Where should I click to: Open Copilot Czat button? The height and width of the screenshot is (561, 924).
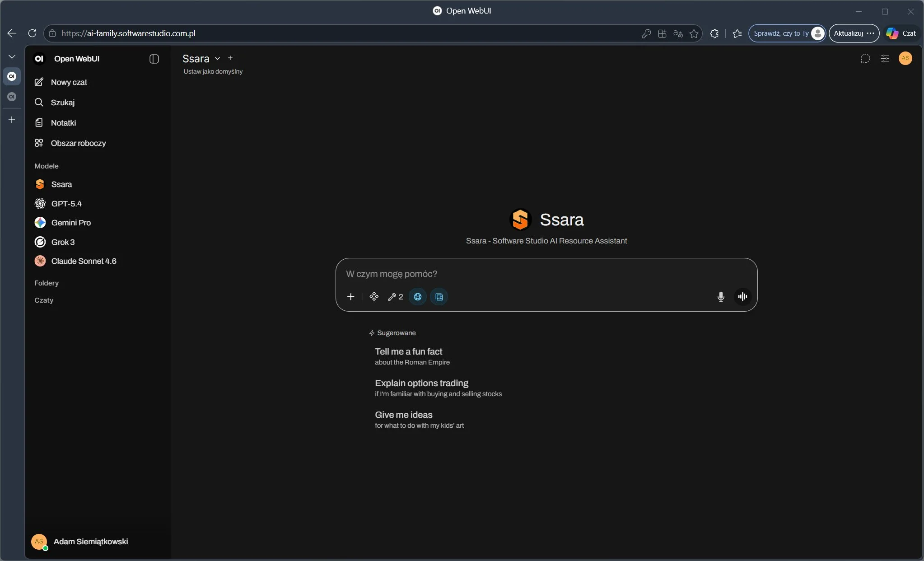coord(901,33)
